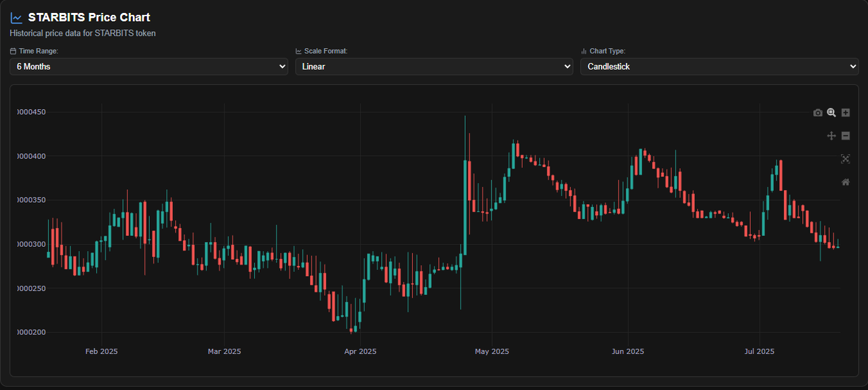Click the Chart Type label
The width and height of the screenshot is (868, 390).
pos(608,51)
